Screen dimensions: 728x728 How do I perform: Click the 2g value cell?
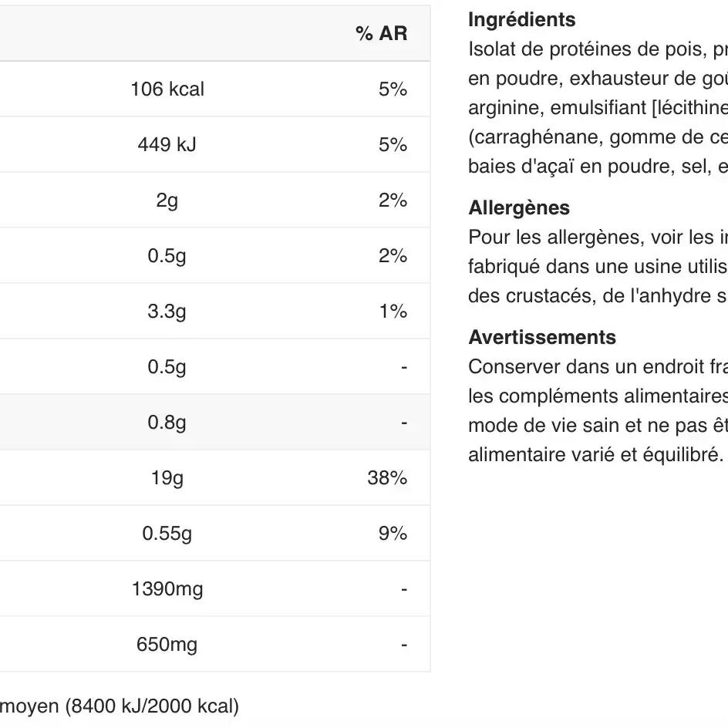(x=167, y=201)
